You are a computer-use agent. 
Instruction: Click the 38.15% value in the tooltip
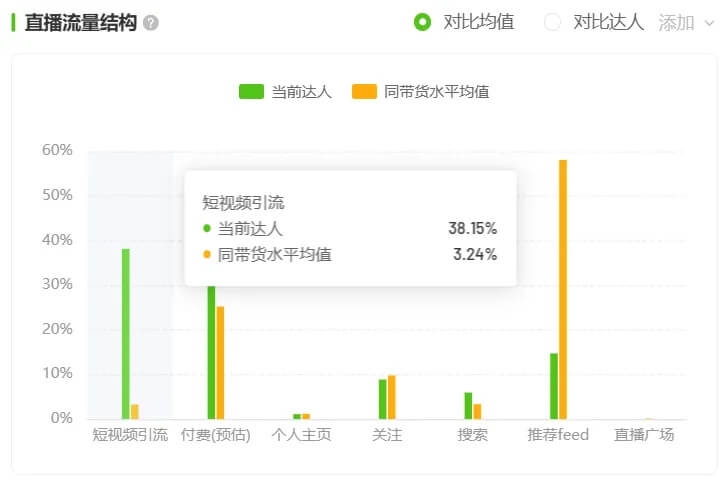473,228
